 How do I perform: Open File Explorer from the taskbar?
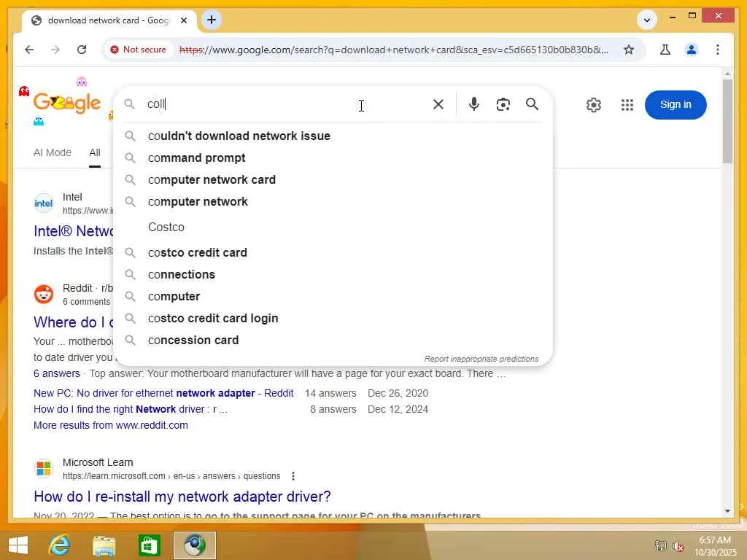[x=104, y=545]
